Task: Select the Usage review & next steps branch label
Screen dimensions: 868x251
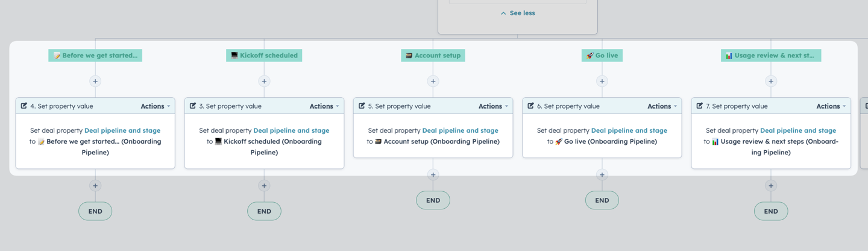Action: [x=771, y=56]
